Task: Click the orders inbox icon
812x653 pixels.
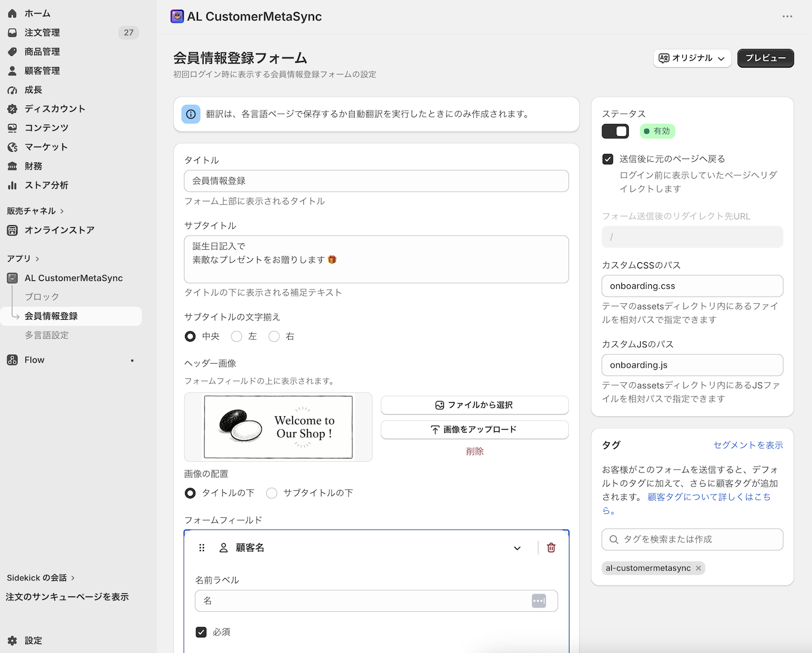Action: pyautogui.click(x=12, y=33)
